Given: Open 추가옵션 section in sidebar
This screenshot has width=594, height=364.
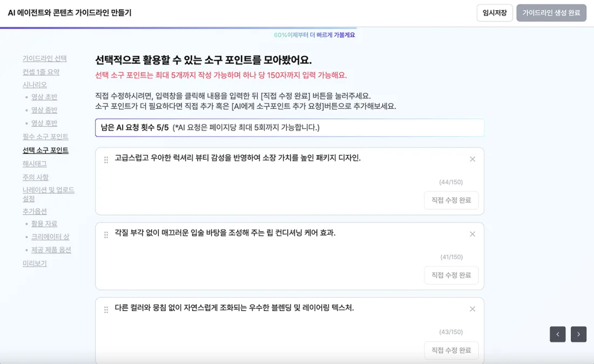Looking at the screenshot, I should [x=35, y=211].
